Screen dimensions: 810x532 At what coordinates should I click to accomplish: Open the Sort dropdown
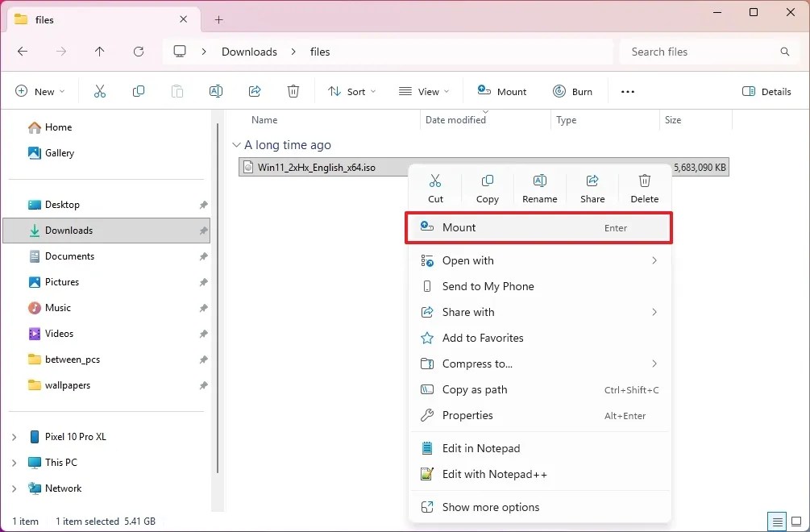coord(351,91)
